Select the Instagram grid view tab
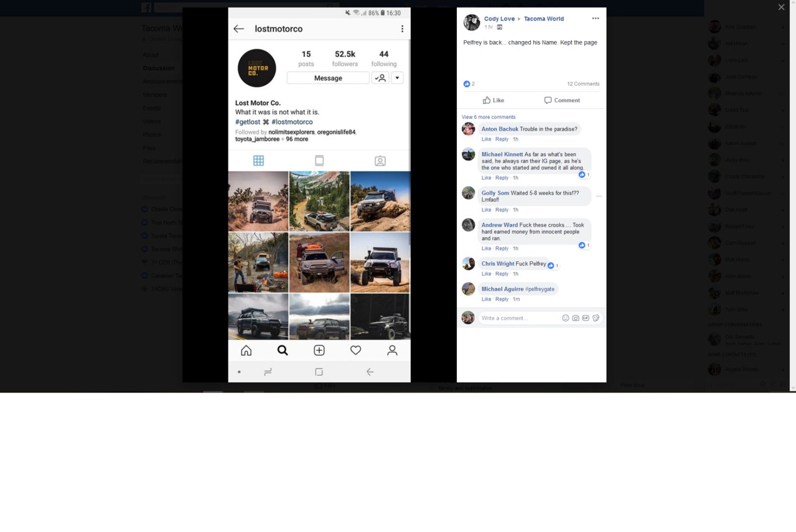796x532 pixels. coord(258,161)
